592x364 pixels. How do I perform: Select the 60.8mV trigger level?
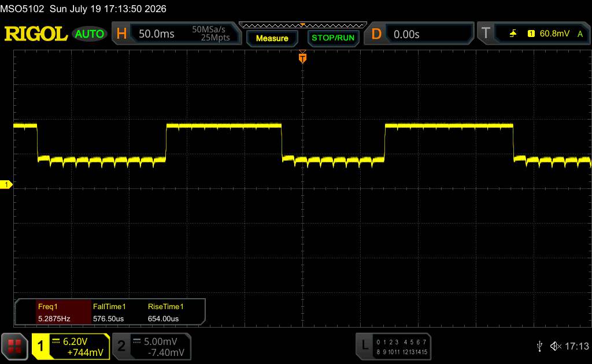click(x=554, y=34)
